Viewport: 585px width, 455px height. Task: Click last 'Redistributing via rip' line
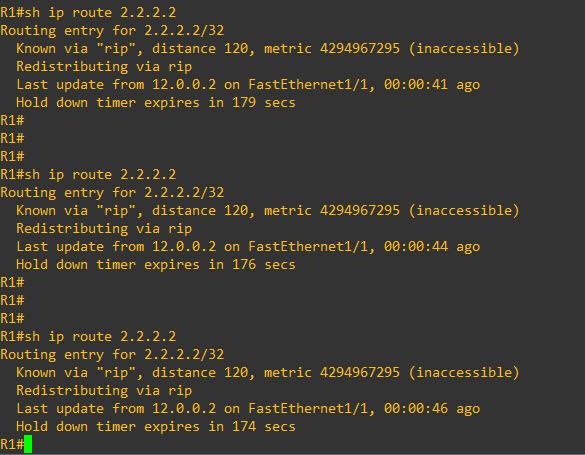pos(104,390)
